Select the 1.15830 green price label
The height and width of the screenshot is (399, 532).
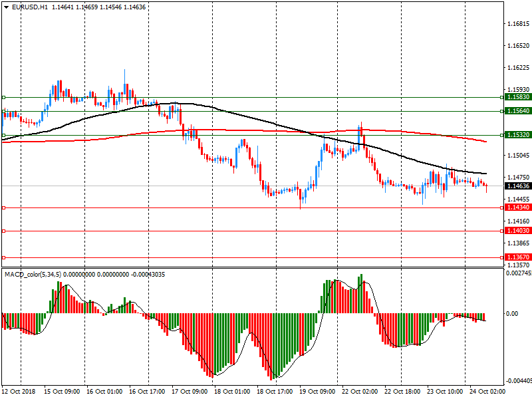(517, 97)
